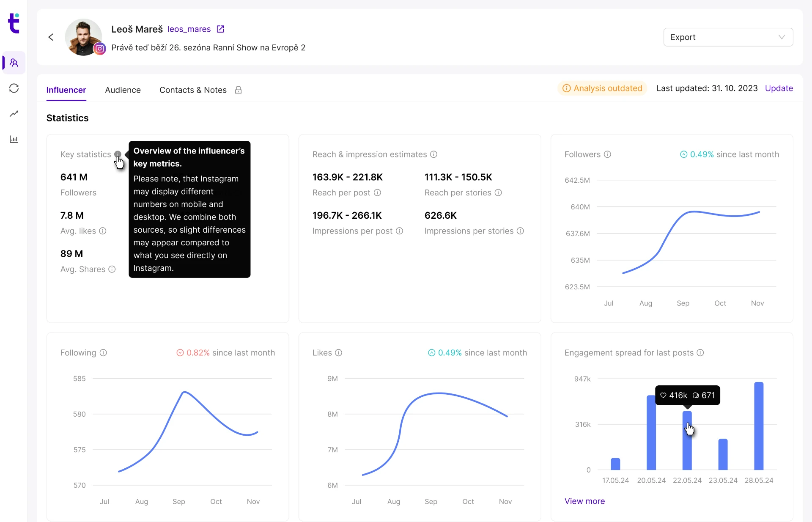Viewport: 812px width, 522px height.
Task: Switch to the Influencer tab
Action: 66,90
